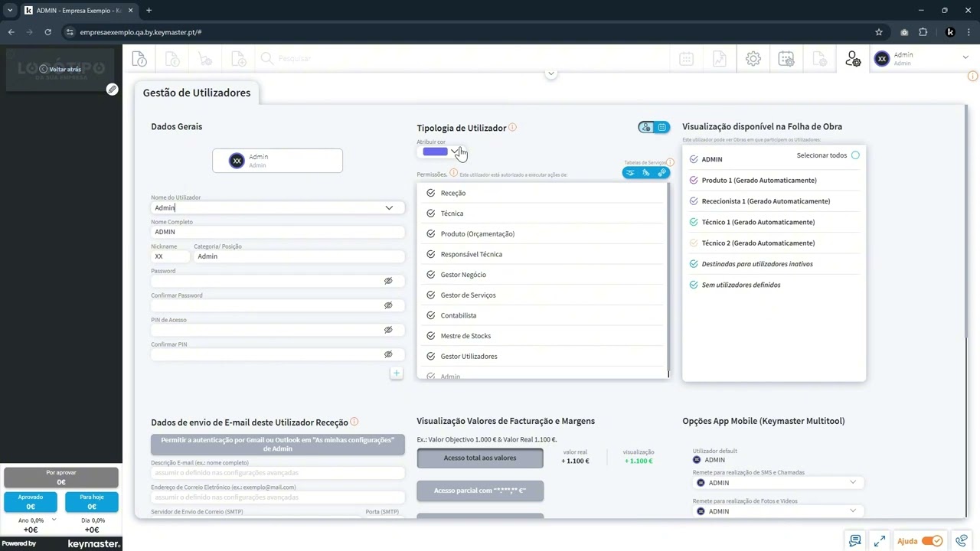Expand the small chevron beside Ano 0,0%
The image size is (980, 551).
54,520
